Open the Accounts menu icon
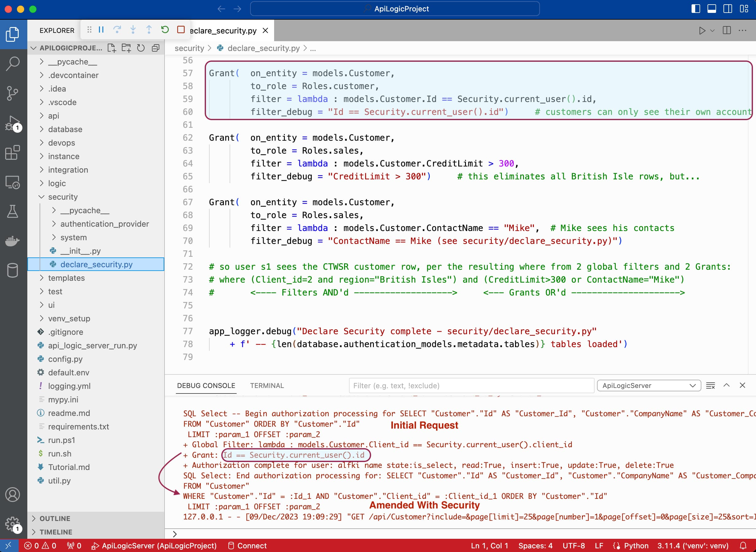Viewport: 756px width, 552px height. tap(13, 495)
